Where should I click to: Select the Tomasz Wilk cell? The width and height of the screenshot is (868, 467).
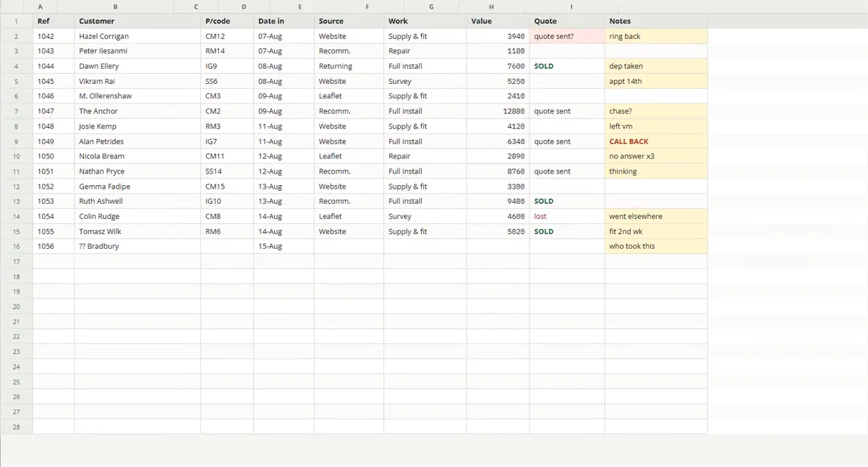(x=137, y=231)
